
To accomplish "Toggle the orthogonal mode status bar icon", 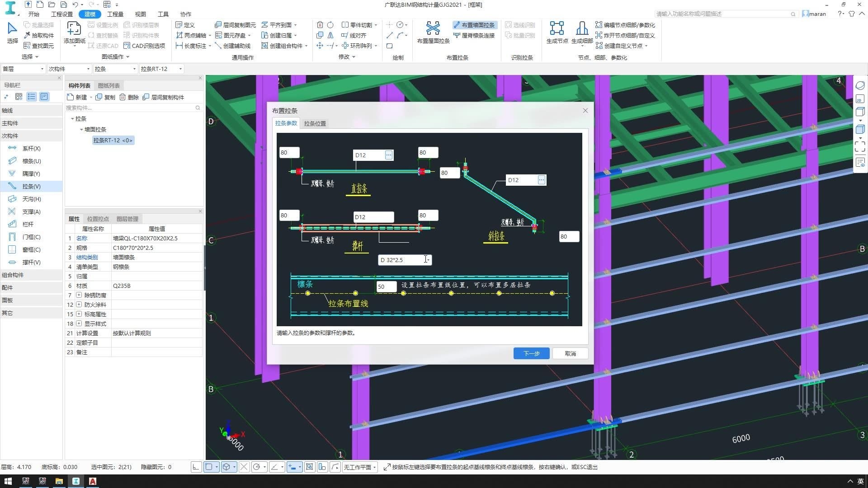I will tap(196, 467).
